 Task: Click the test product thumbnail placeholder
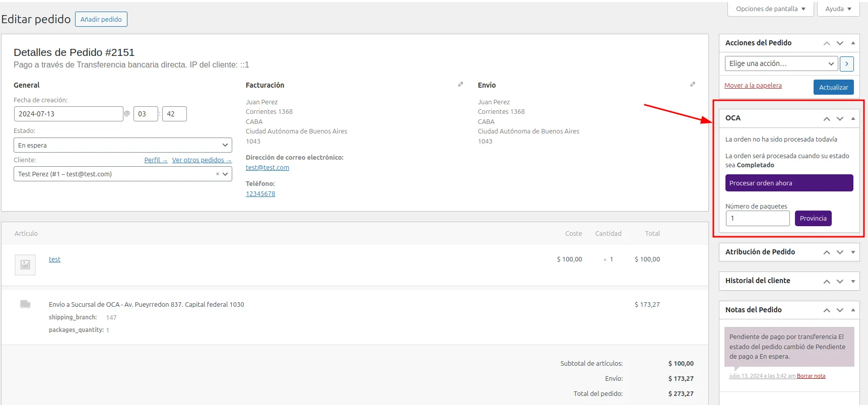25,264
